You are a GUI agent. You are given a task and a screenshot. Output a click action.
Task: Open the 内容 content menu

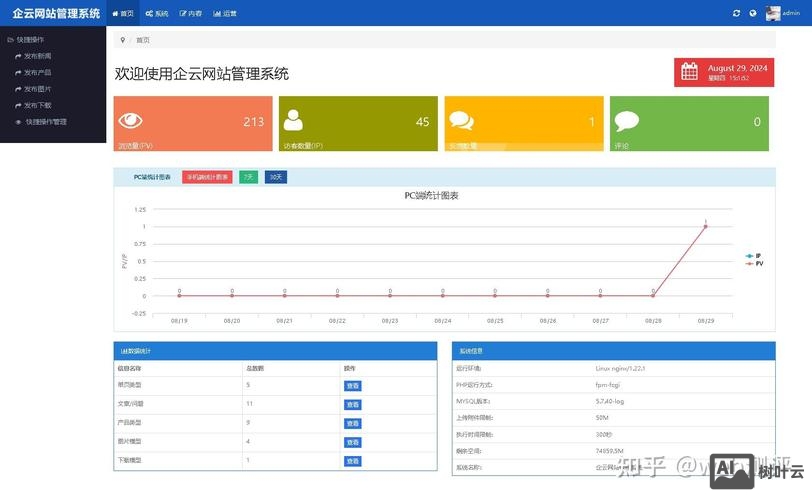tap(191, 13)
